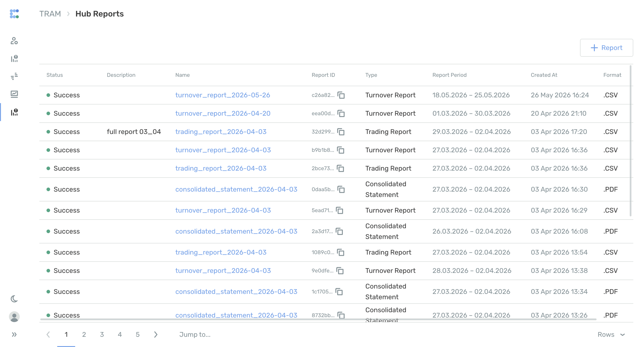
Task: Copy report ID 9e0dfe
Action: [340, 271]
